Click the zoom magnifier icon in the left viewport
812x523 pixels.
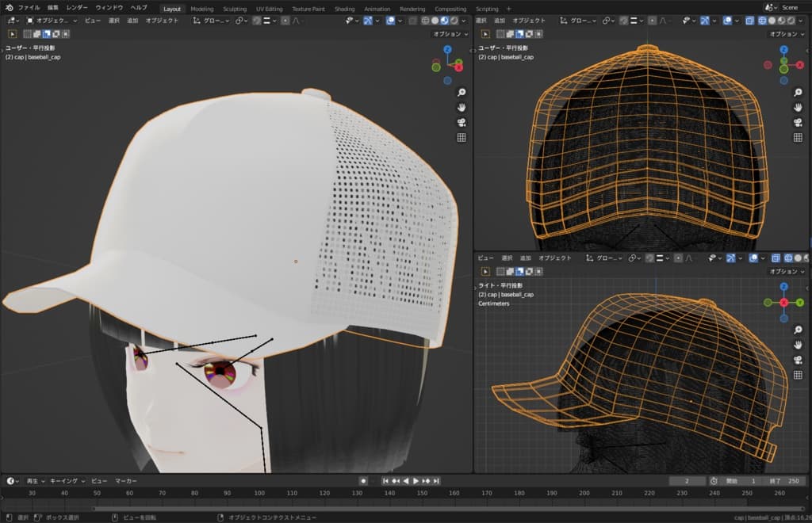[462, 92]
